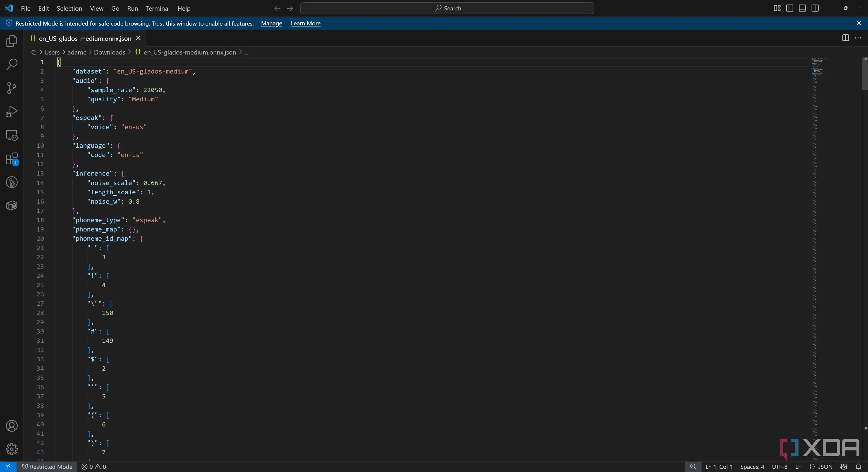868x472 pixels.
Task: Open the UTF-8 encoding selector
Action: click(x=779, y=467)
